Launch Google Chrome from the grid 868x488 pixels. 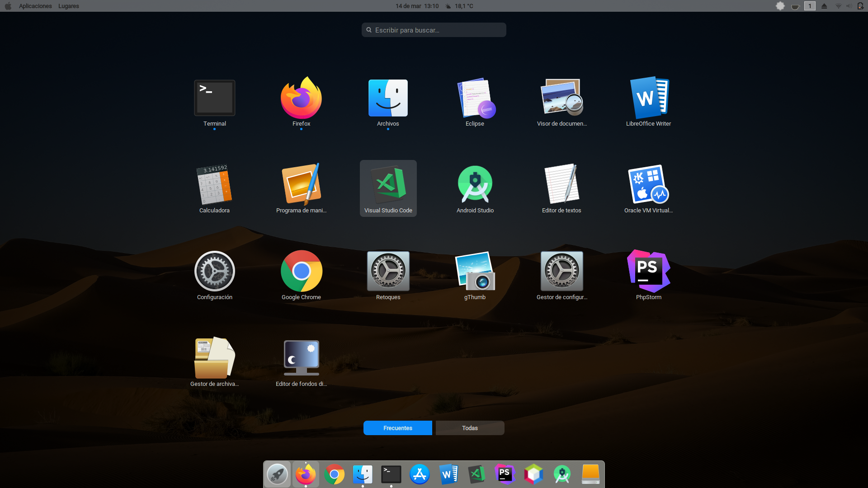301,276
